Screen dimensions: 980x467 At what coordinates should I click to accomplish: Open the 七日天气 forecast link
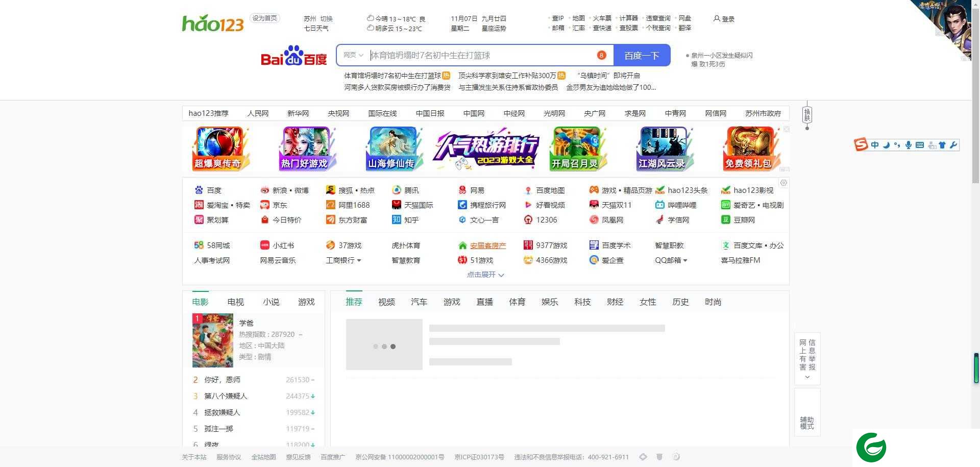316,29
